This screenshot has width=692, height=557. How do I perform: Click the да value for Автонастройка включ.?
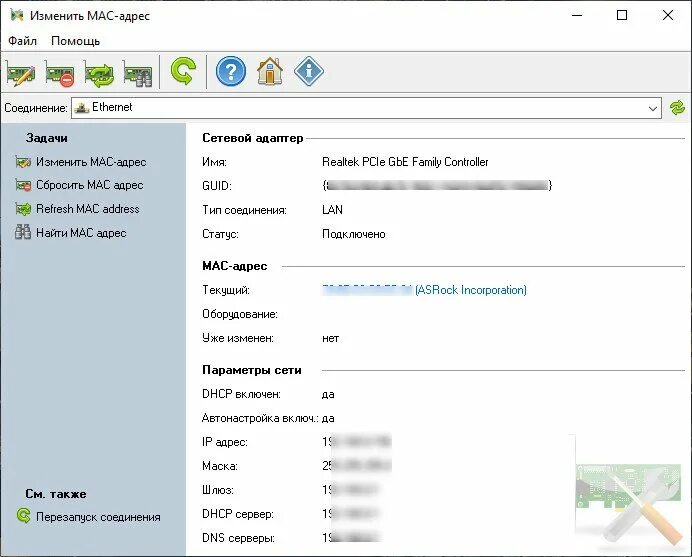click(328, 418)
